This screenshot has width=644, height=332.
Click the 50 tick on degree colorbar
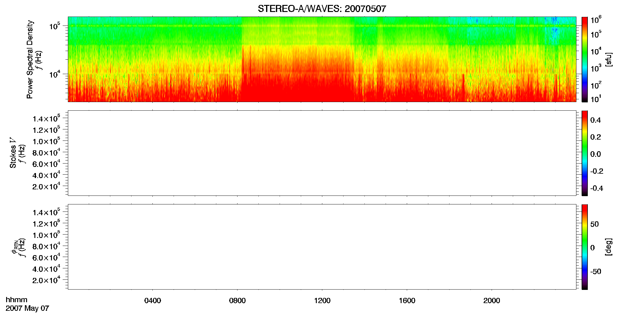pyautogui.click(x=595, y=224)
